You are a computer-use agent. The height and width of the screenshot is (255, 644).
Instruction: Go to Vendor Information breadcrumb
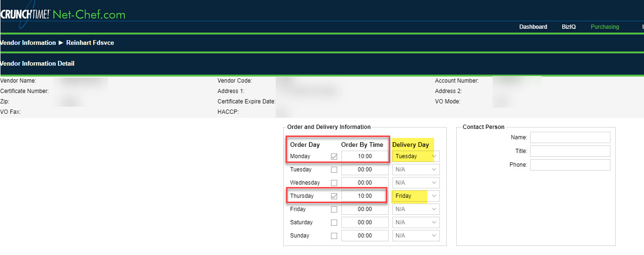28,42
